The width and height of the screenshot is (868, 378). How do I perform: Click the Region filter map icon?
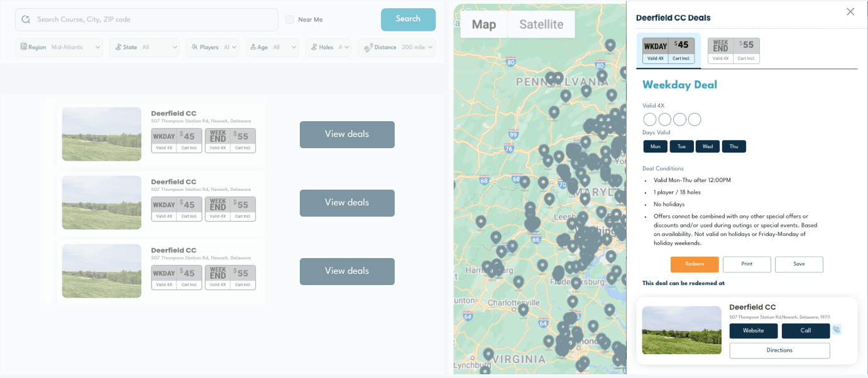24,47
